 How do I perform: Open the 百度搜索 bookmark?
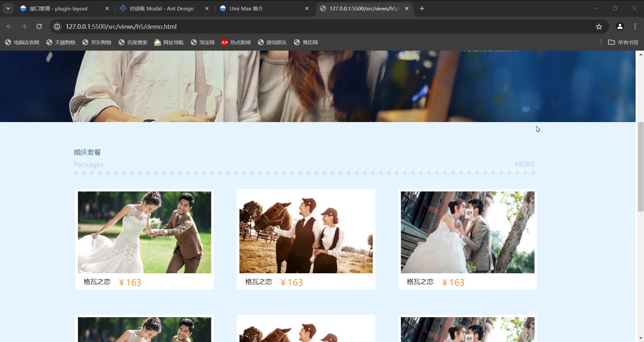coord(133,42)
